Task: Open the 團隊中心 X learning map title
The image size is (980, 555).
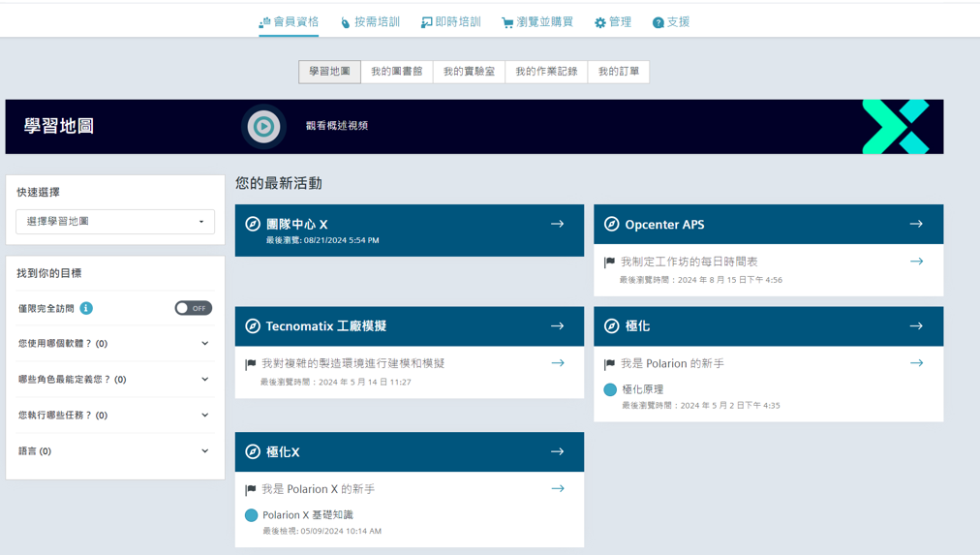Action: (x=297, y=225)
